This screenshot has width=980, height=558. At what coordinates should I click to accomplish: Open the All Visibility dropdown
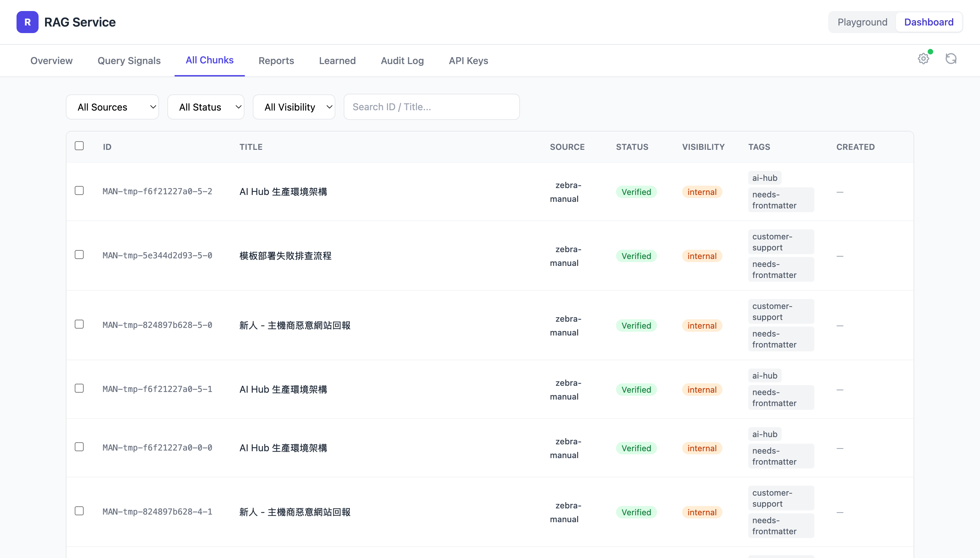point(294,107)
